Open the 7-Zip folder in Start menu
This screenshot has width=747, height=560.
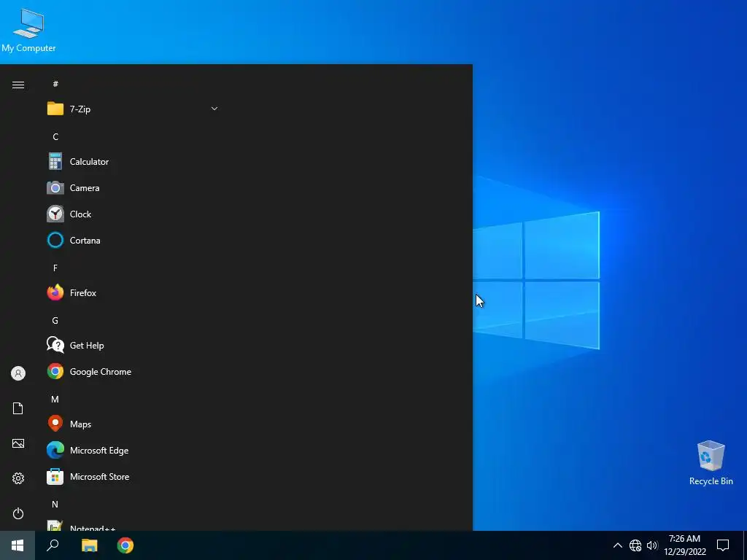click(x=133, y=109)
